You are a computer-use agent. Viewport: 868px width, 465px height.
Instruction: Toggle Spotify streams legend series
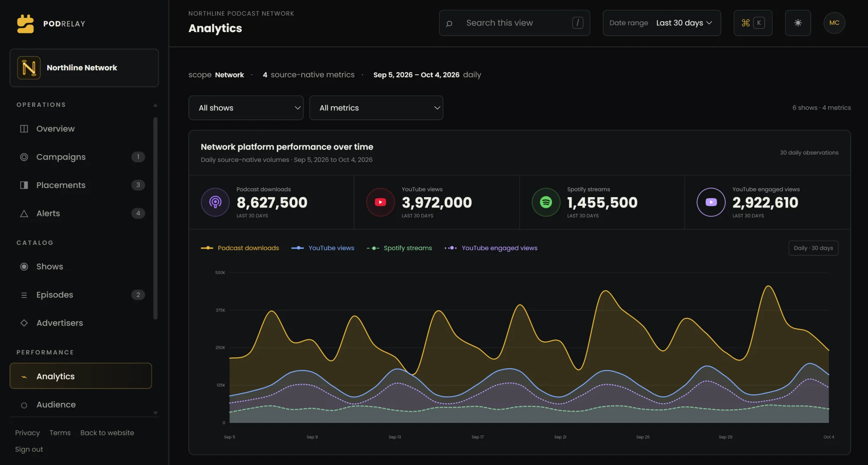[x=399, y=248]
